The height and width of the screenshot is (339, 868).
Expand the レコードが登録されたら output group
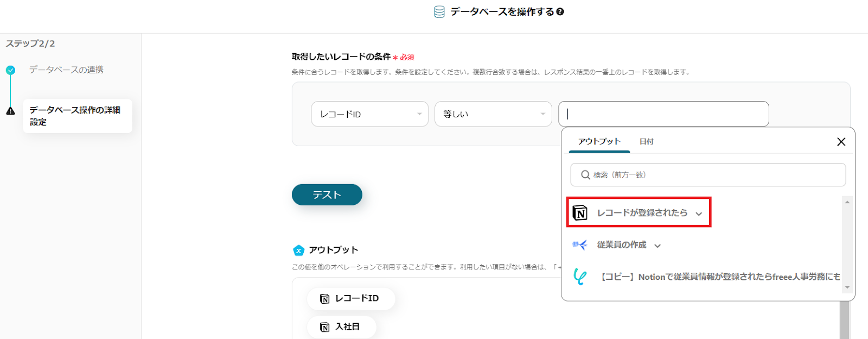pos(699,214)
